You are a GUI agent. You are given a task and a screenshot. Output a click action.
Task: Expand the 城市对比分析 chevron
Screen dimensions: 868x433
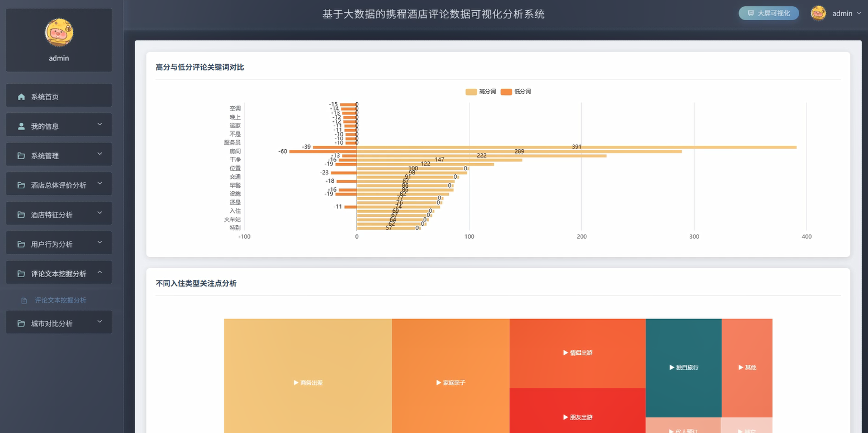(99, 322)
